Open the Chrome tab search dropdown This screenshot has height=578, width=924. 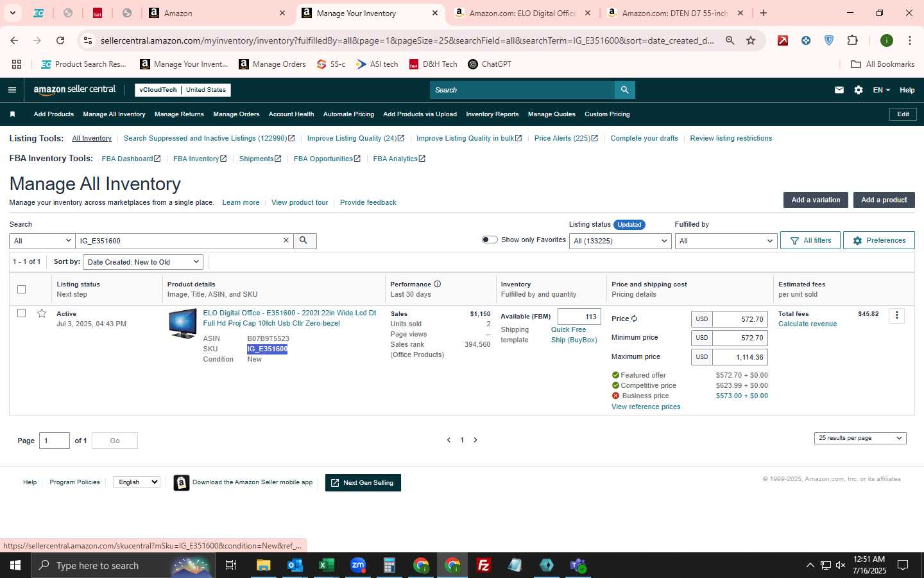click(12, 13)
